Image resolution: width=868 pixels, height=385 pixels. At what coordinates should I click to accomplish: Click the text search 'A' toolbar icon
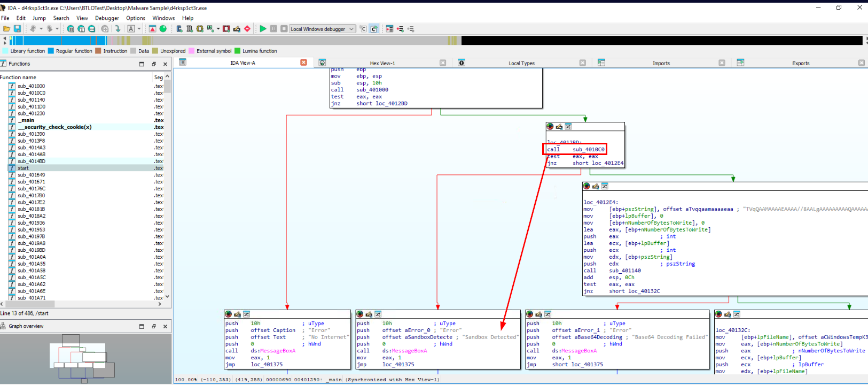(x=131, y=29)
